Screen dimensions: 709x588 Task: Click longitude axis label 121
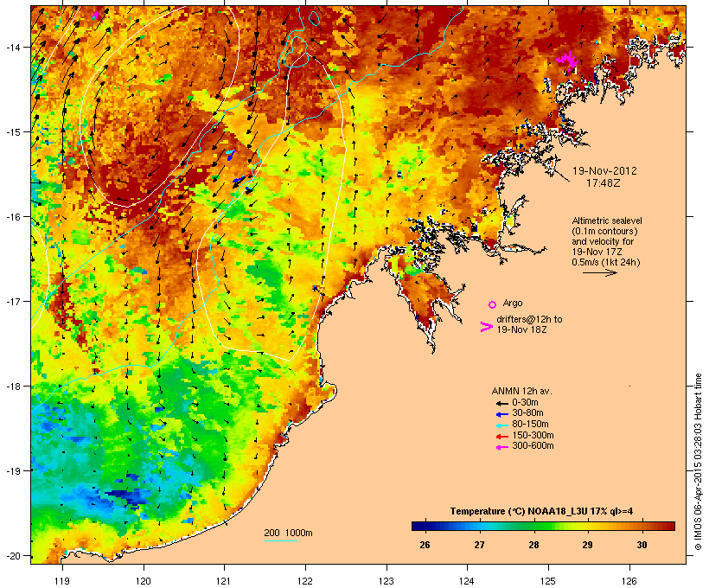pos(224,581)
